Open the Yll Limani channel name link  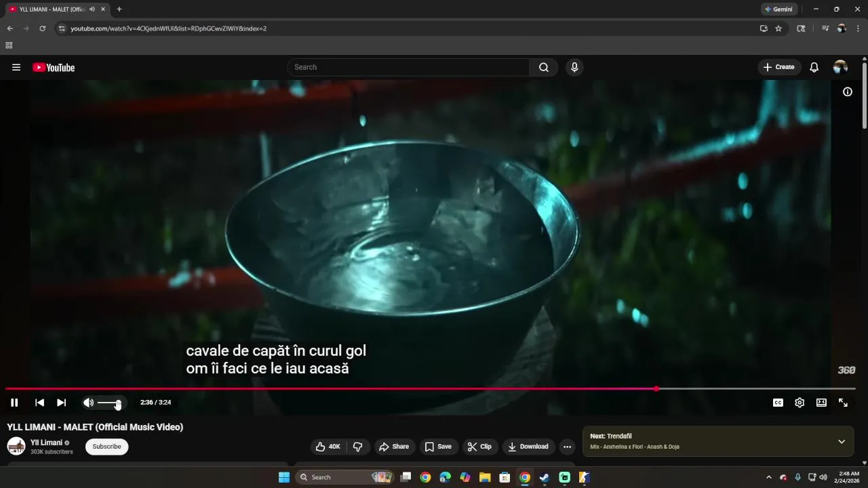[46, 443]
